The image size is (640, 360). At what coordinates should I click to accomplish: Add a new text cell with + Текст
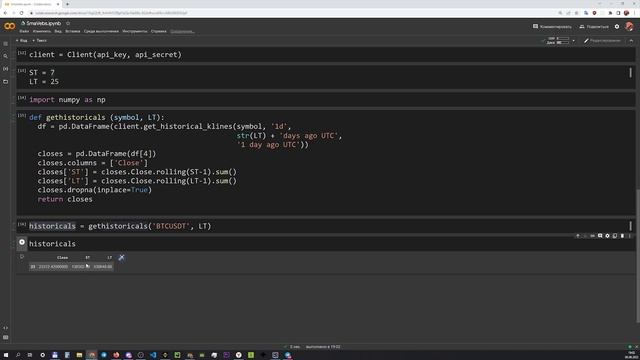pyautogui.click(x=39, y=41)
